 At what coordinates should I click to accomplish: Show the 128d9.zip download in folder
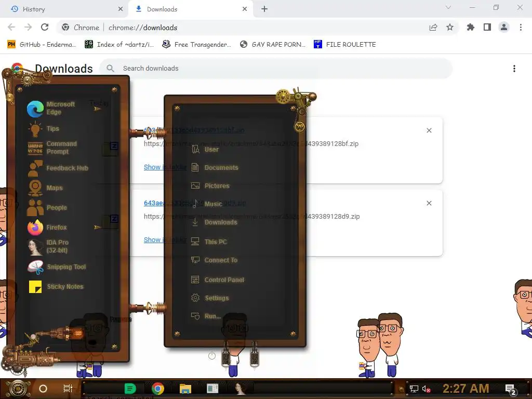(x=165, y=240)
